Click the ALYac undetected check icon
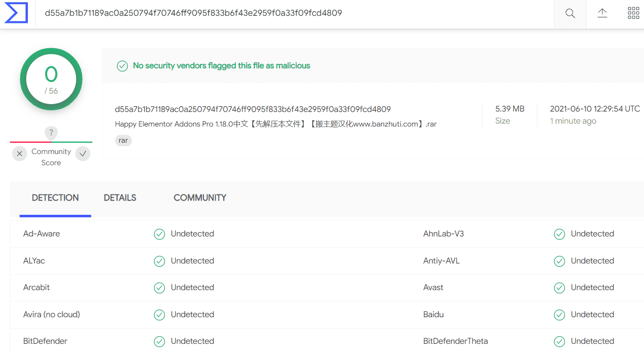 coord(159,261)
